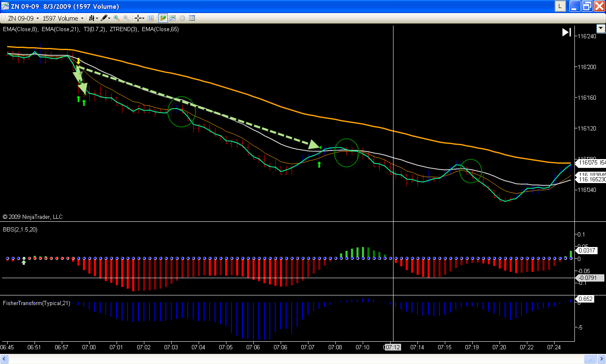Click the greyed-out strategies dollar icon
Screen dimensions: 606x364
tap(182, 18)
